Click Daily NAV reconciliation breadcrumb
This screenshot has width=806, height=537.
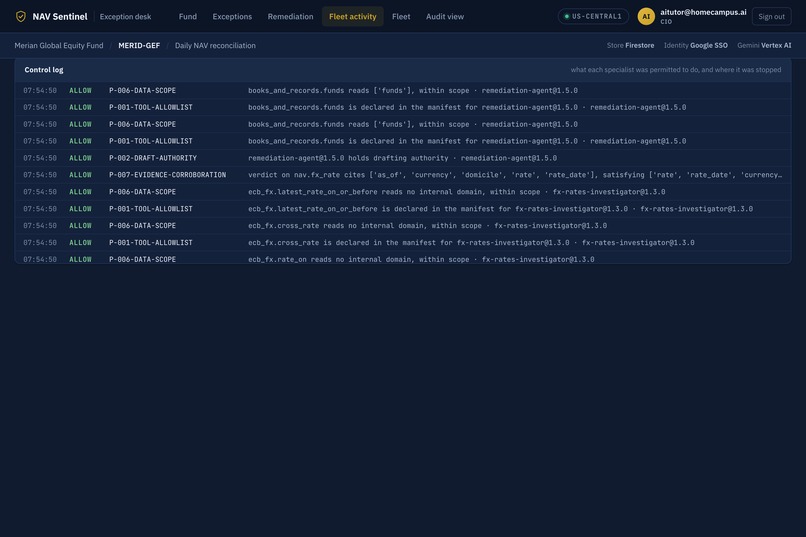(215, 46)
